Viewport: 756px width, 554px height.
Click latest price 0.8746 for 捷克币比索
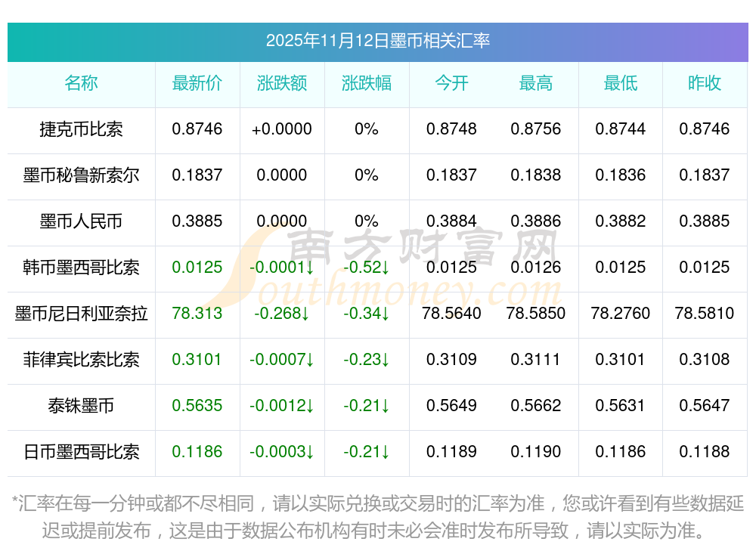pos(197,128)
